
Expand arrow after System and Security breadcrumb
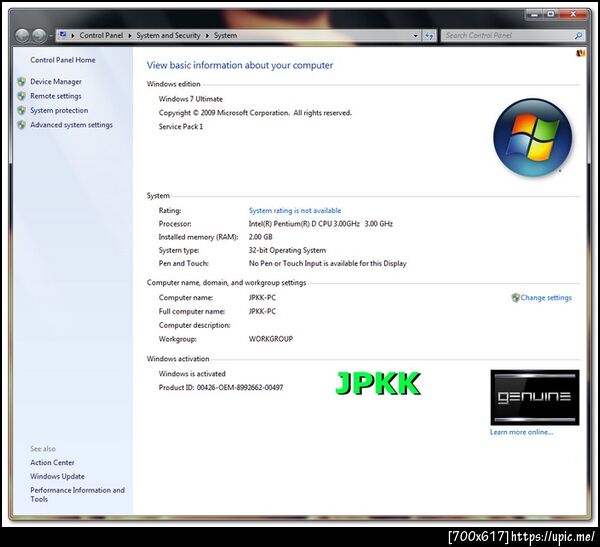coord(207,36)
